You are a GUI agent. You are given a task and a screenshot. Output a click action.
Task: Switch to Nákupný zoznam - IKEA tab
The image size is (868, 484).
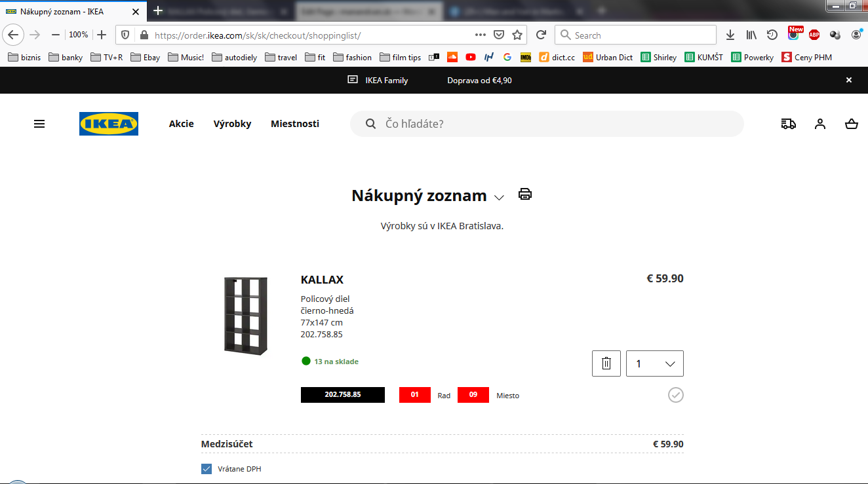[x=72, y=12]
